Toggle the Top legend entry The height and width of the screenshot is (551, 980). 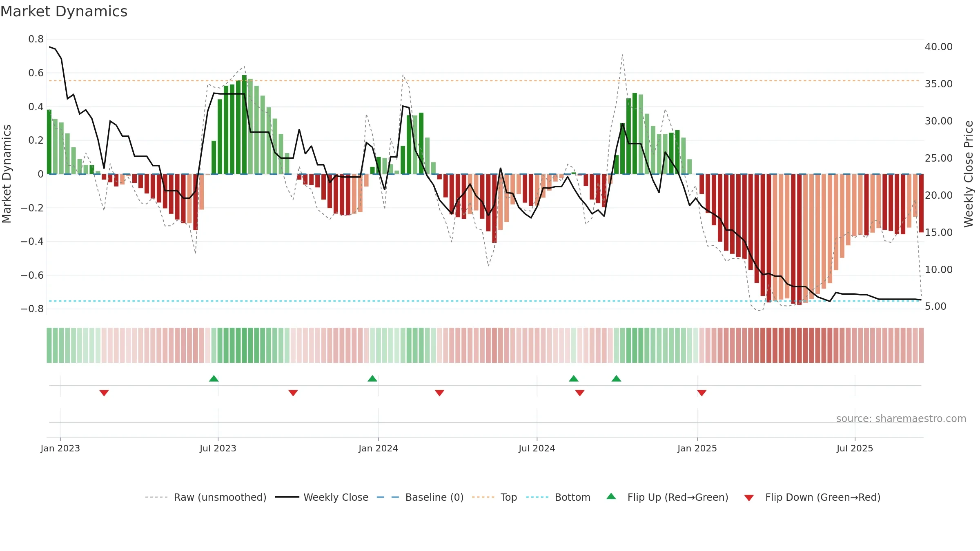pos(494,497)
